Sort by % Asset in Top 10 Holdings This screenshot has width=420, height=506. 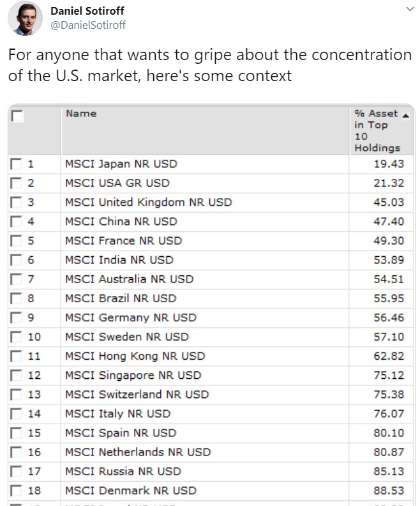pos(377,130)
